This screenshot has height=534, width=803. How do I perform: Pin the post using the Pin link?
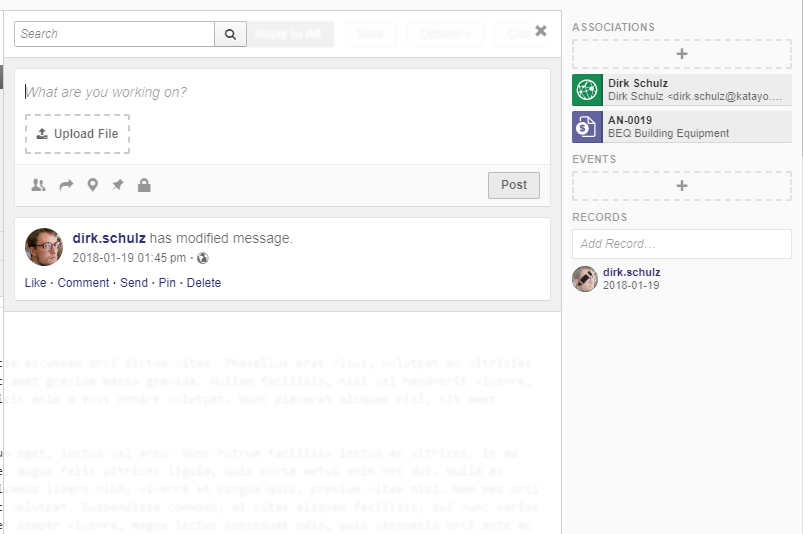click(x=167, y=283)
